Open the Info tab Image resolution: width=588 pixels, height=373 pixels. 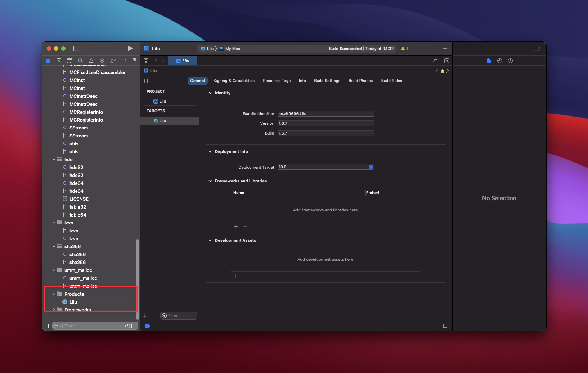click(302, 81)
